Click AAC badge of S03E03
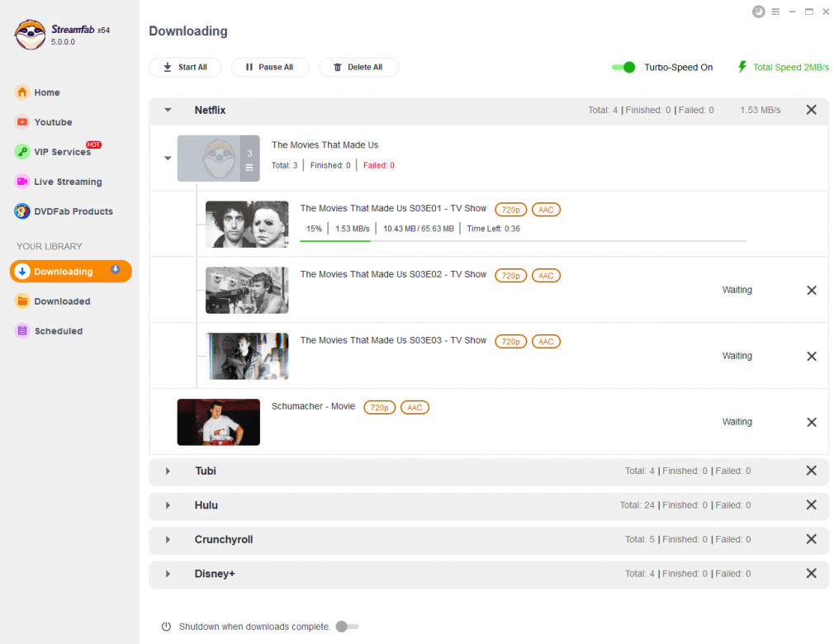This screenshot has height=644, width=839. pyautogui.click(x=546, y=341)
